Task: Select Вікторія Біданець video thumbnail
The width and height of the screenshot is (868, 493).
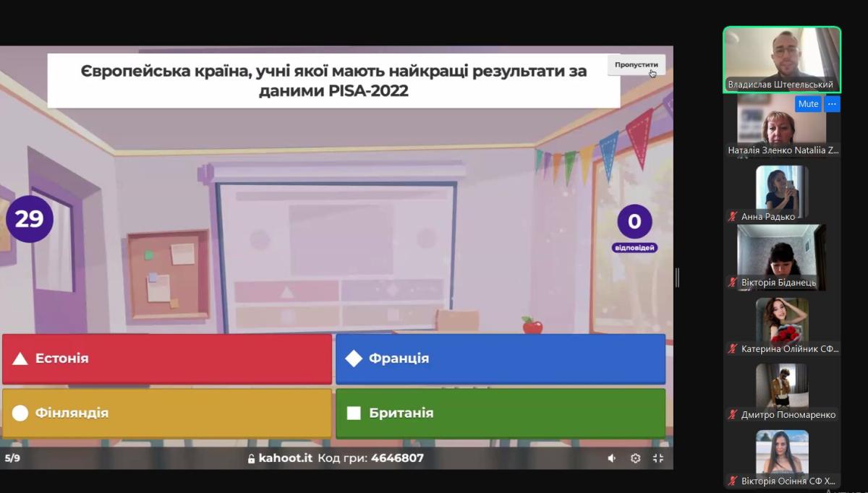Action: coord(782,257)
